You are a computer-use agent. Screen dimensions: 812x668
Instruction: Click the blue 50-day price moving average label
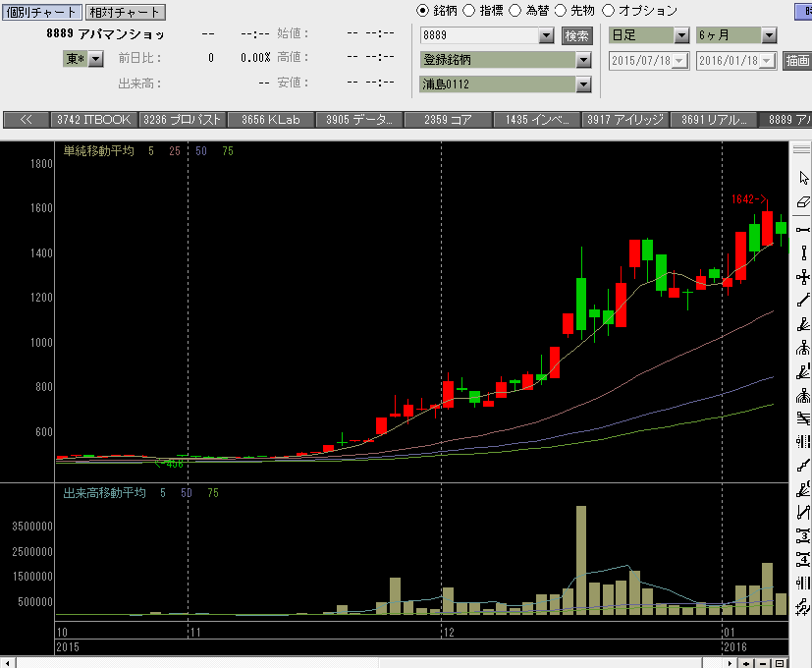coord(201,151)
